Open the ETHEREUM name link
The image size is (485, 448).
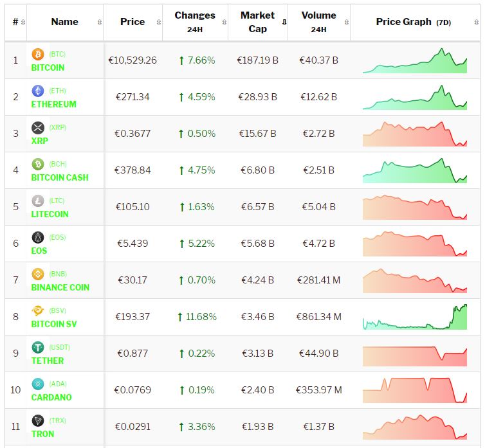[53, 104]
